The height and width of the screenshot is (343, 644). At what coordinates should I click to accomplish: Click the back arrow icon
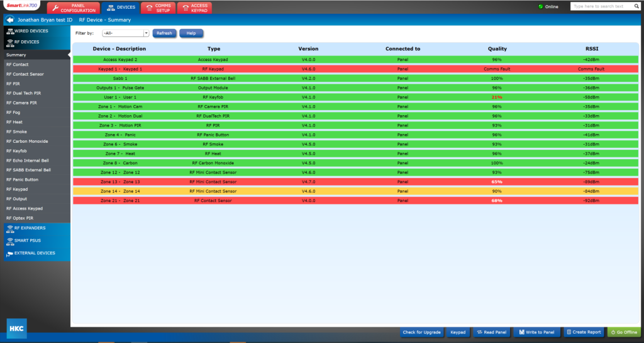click(x=10, y=20)
